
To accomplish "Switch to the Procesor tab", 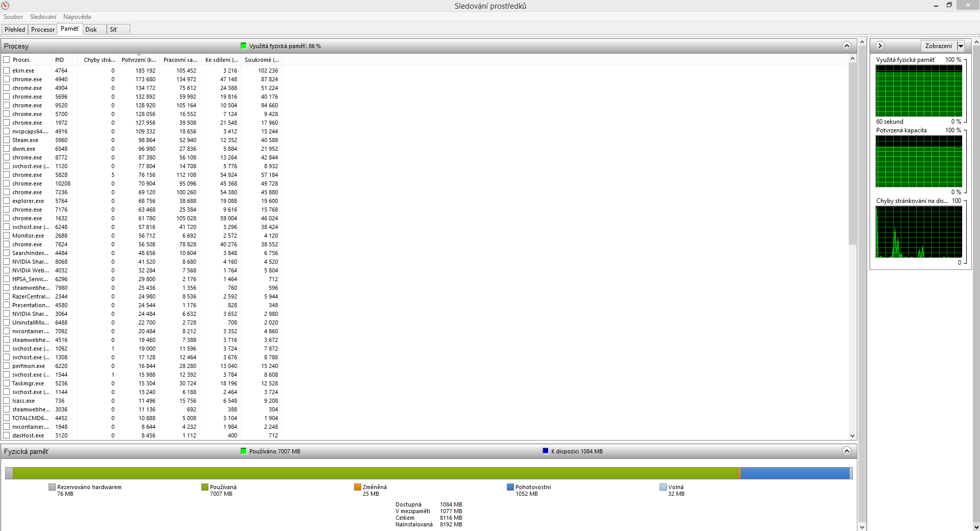I will pos(43,30).
